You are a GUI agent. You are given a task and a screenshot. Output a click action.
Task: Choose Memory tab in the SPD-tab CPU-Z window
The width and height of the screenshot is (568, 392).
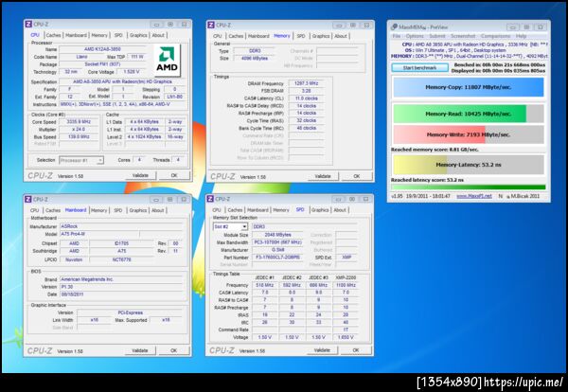(281, 210)
